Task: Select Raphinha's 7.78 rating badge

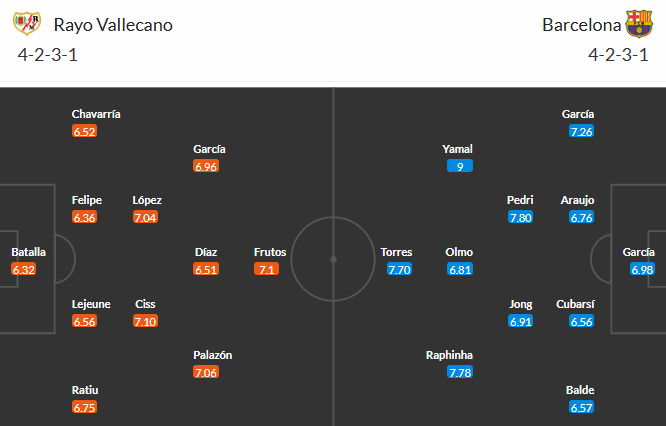Action: [x=460, y=373]
